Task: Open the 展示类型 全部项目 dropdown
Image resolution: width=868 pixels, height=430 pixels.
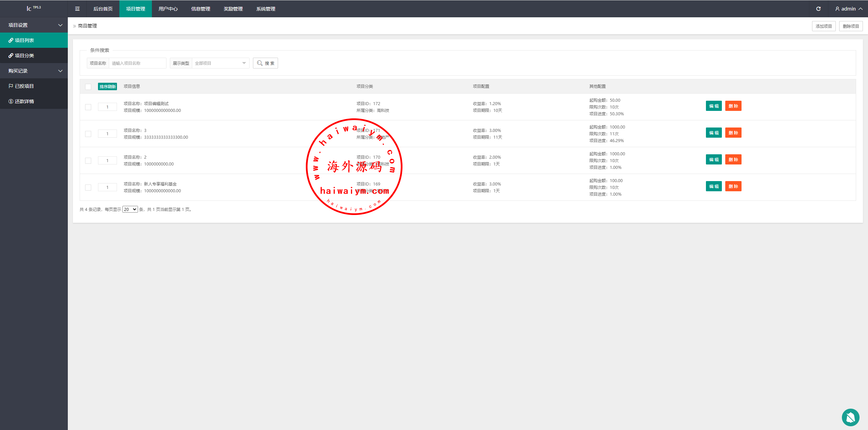Action: (220, 63)
